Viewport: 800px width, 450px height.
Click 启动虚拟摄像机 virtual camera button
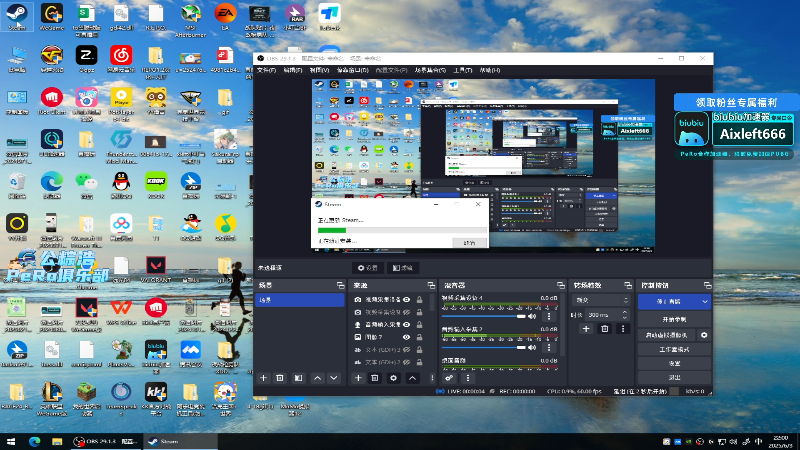coord(667,335)
